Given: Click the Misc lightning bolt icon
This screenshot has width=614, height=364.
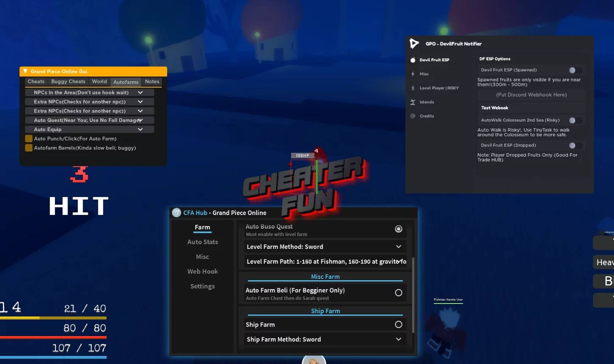Looking at the screenshot, I should point(413,74).
